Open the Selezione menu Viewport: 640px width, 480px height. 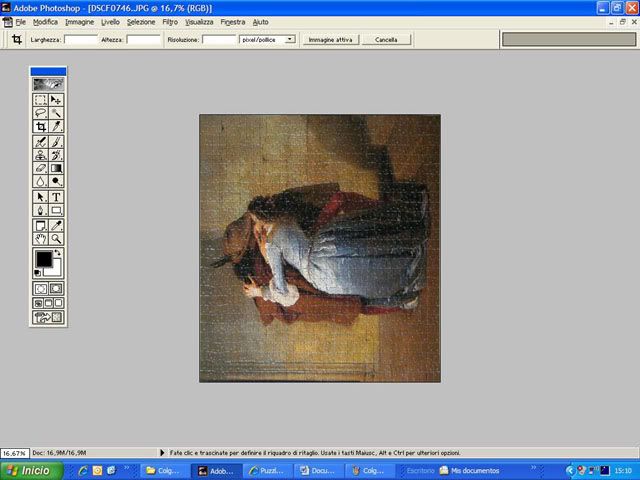pyautogui.click(x=141, y=22)
